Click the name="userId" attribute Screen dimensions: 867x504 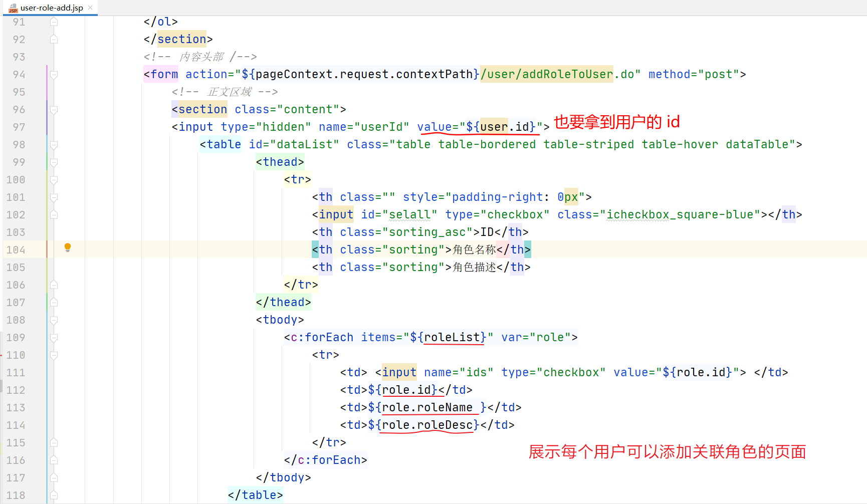[364, 127]
